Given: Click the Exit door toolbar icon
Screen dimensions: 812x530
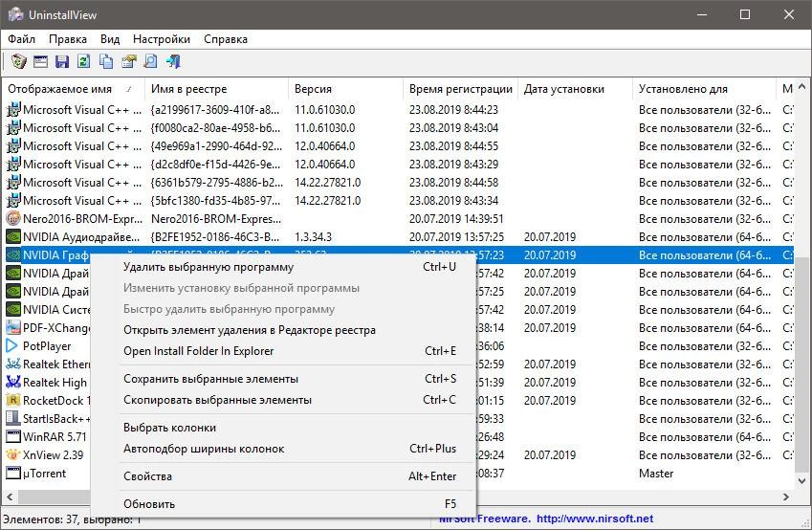Looking at the screenshot, I should click(x=173, y=61).
